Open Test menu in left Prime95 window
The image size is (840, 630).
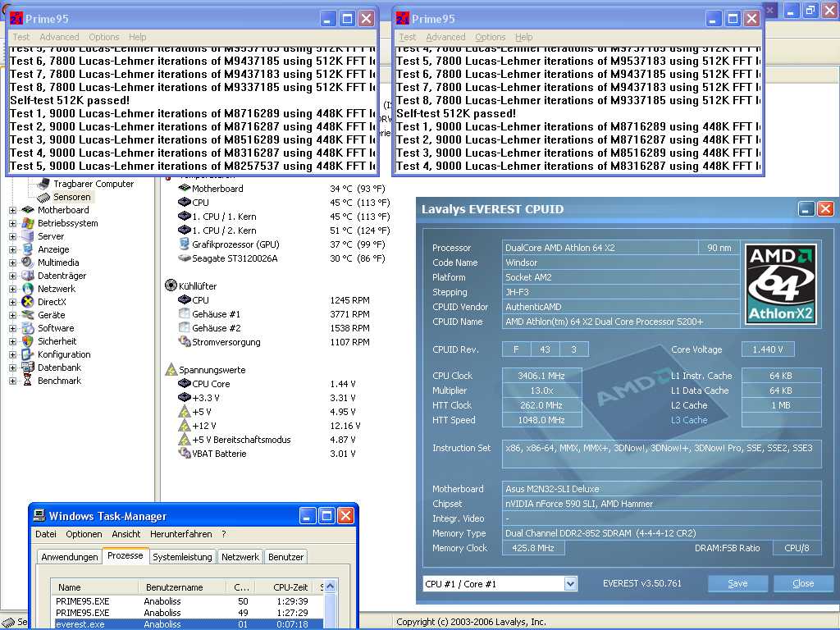pos(21,37)
